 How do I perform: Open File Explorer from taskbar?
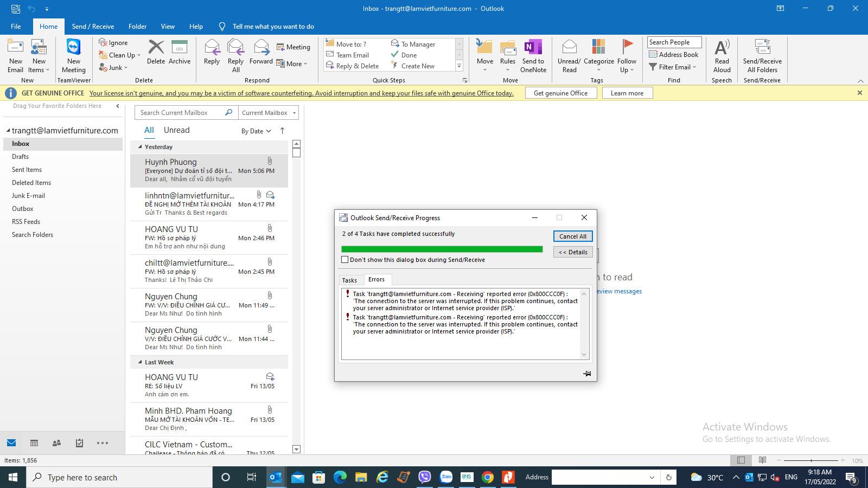pyautogui.click(x=361, y=477)
